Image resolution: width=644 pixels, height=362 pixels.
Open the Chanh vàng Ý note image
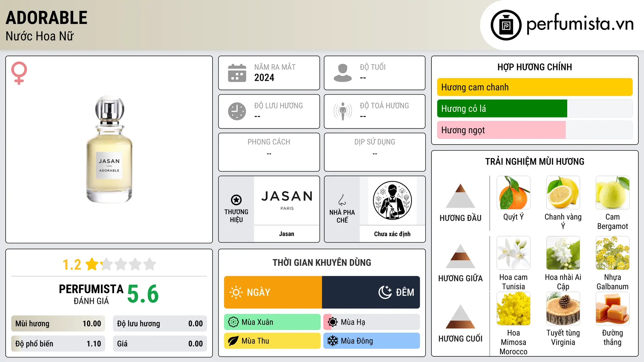[563, 193]
